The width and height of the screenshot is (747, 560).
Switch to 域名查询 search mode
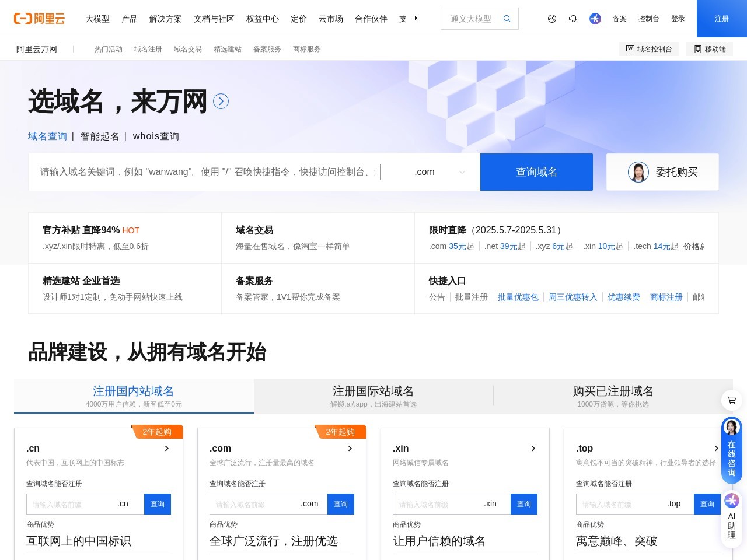click(48, 136)
